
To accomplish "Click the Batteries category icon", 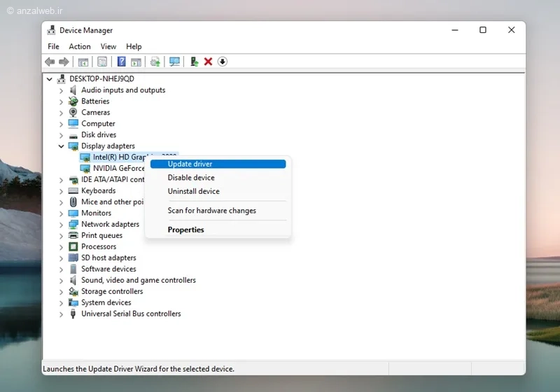I will 73,101.
